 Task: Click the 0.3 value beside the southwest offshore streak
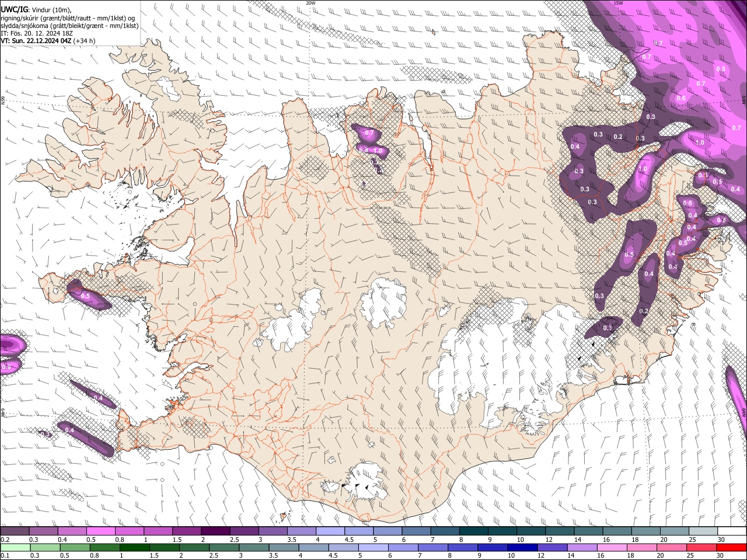pos(46,434)
